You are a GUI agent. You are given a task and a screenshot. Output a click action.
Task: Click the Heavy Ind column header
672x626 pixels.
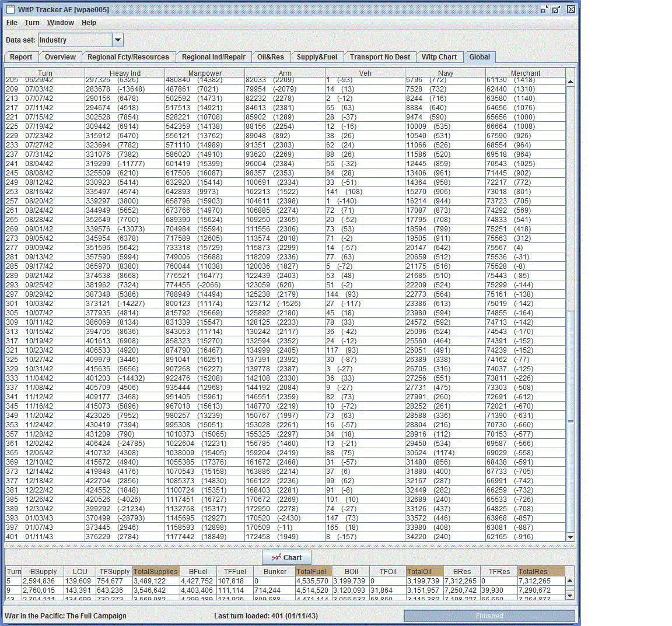coord(125,73)
